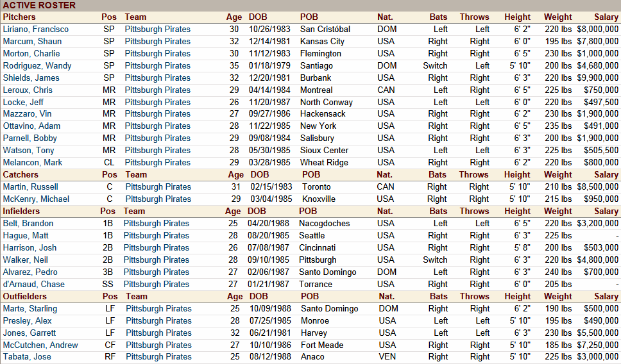This screenshot has height=364, width=621.
Task: Click Infielders section Nat. header
Action: (385, 211)
